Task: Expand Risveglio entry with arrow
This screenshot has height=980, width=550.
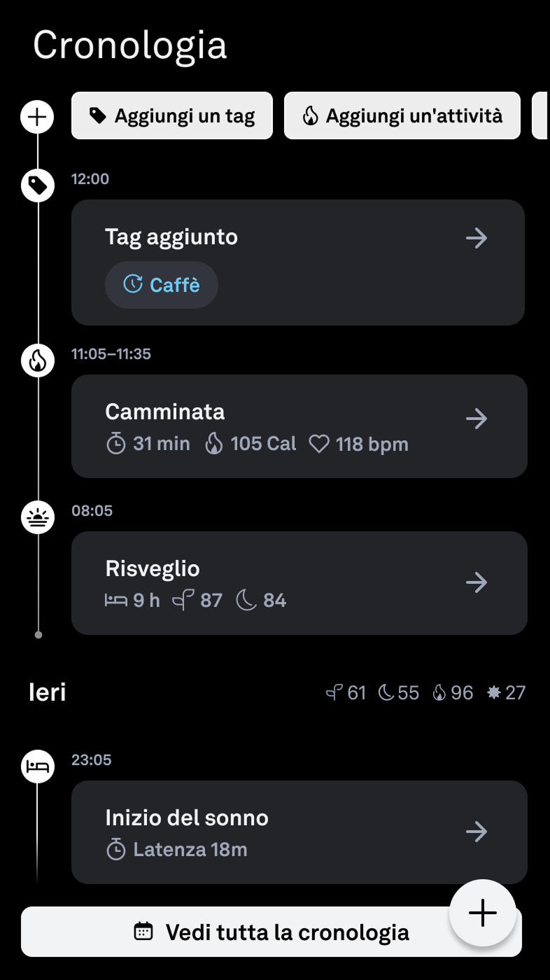Action: (477, 582)
